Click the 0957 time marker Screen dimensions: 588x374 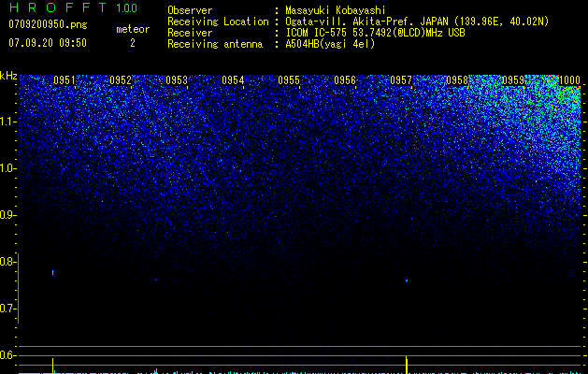(401, 80)
